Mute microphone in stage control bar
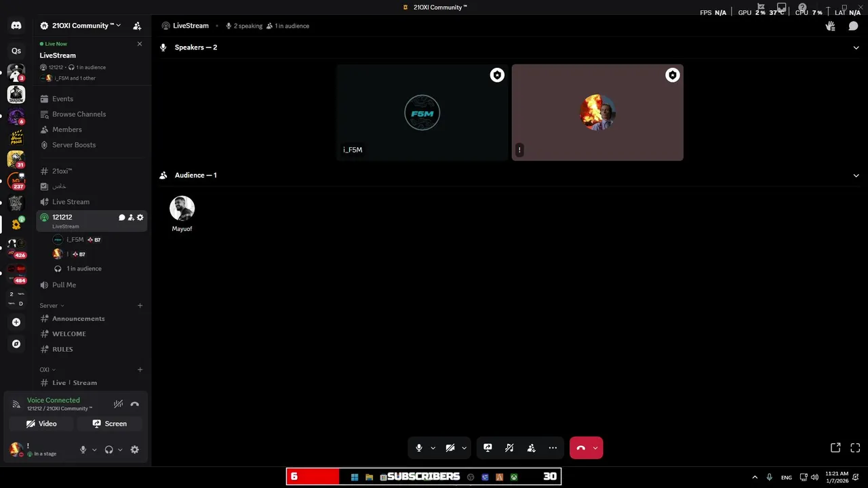Image resolution: width=868 pixels, height=488 pixels. click(419, 448)
